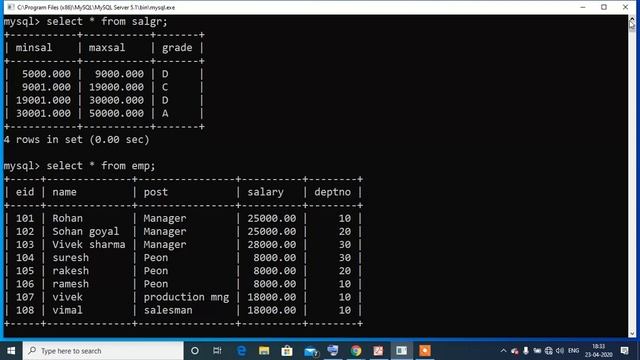Click the maxsal value '9000.000'
The width and height of the screenshot is (640, 360).
coord(119,74)
